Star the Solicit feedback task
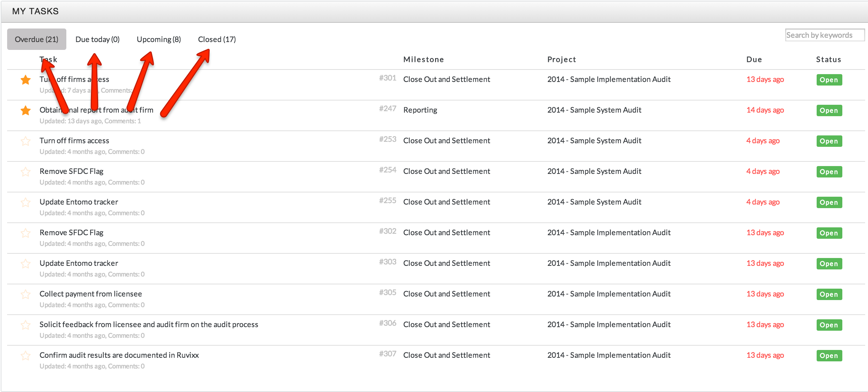 [25, 325]
